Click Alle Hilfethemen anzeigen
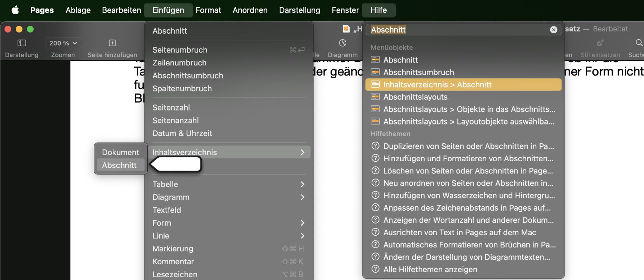Screen dimensions: 644x280 click(430, 269)
